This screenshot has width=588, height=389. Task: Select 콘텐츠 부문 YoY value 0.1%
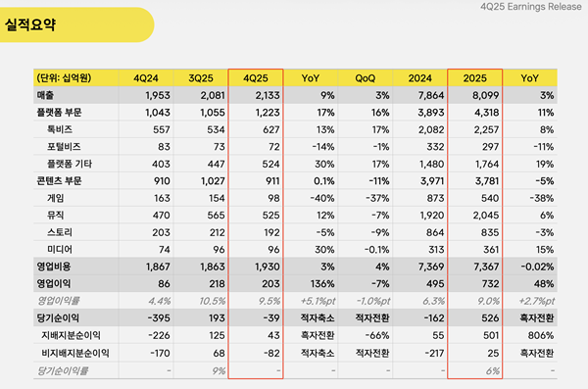[324, 181]
